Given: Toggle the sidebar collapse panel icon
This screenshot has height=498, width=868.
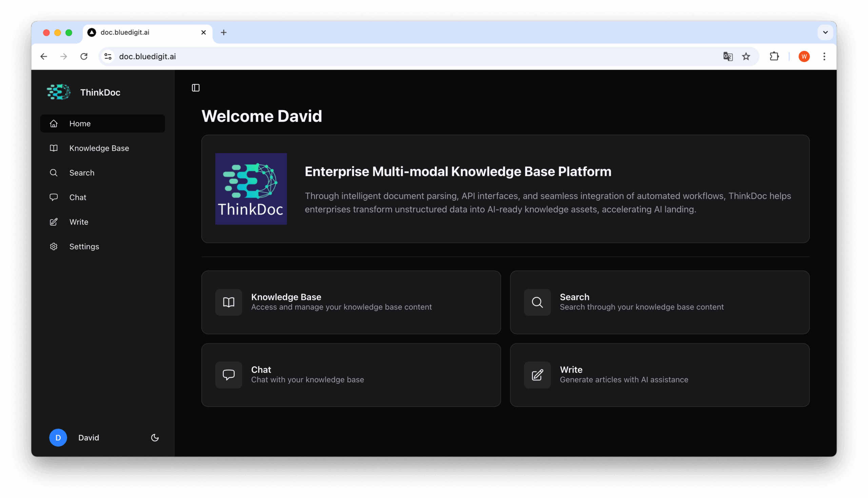Looking at the screenshot, I should [195, 88].
